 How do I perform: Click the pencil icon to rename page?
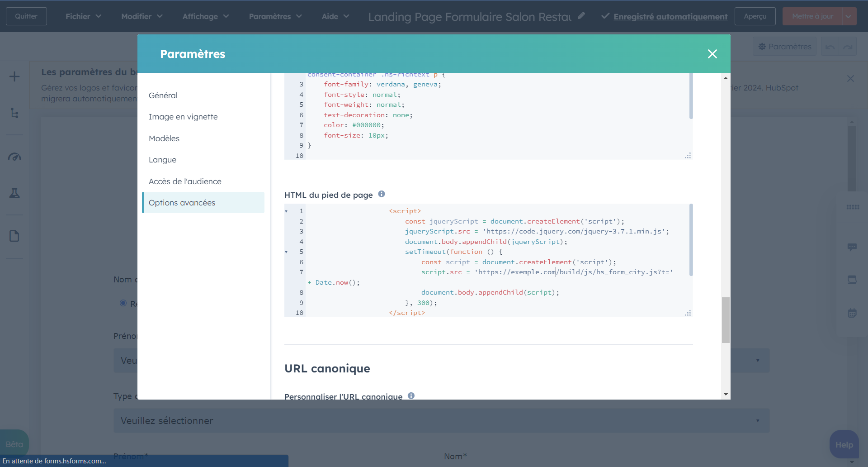click(x=581, y=16)
